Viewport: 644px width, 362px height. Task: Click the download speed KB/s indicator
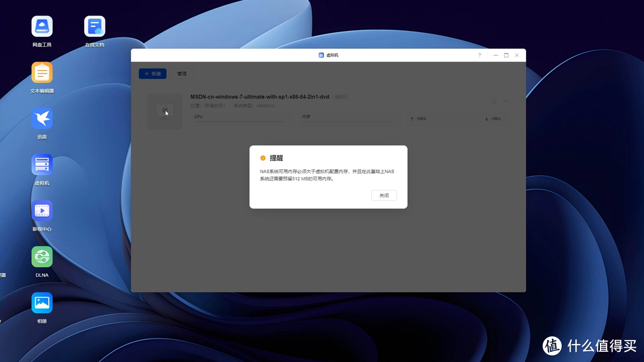[x=493, y=119]
